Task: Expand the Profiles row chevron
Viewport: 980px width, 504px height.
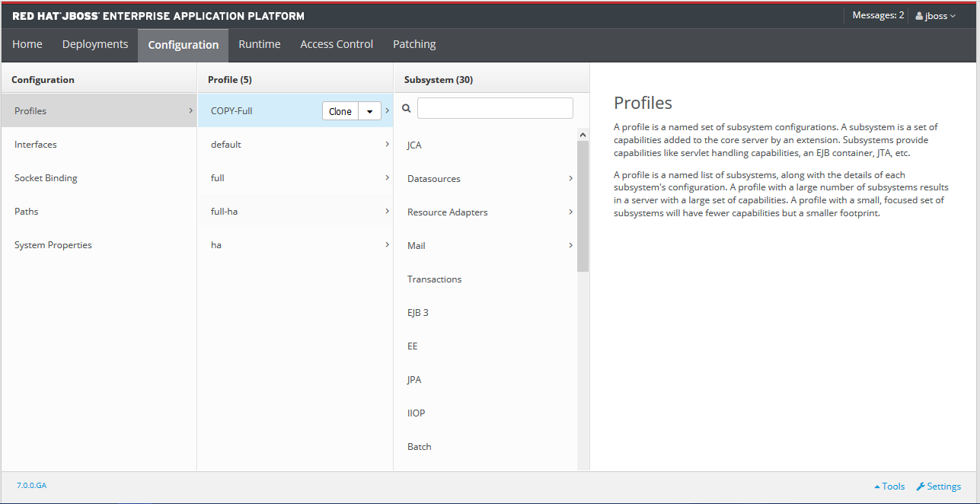Action: [x=190, y=110]
